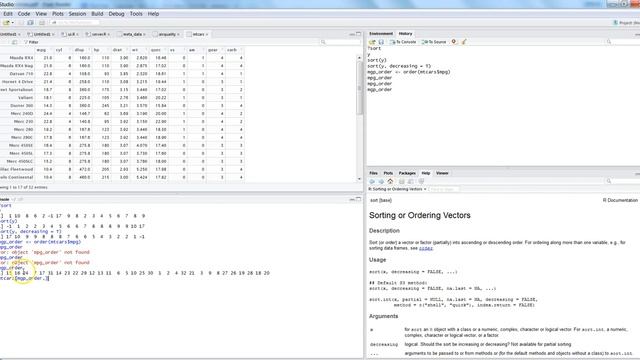Focus the data viewer search box
Screen dimensions: 640x360
pyautogui.click(x=341, y=42)
